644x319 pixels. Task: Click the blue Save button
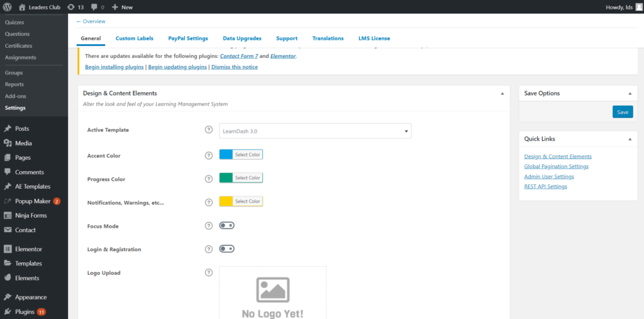tap(622, 112)
